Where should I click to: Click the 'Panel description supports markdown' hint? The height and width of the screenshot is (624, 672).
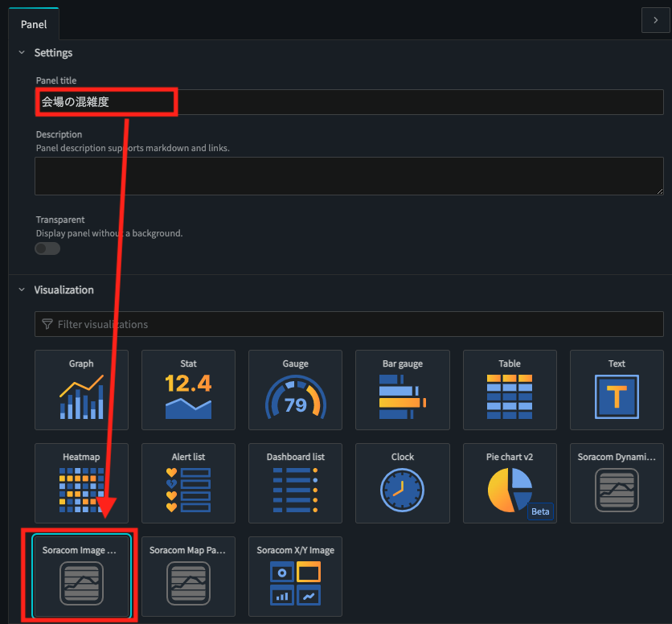tap(133, 148)
